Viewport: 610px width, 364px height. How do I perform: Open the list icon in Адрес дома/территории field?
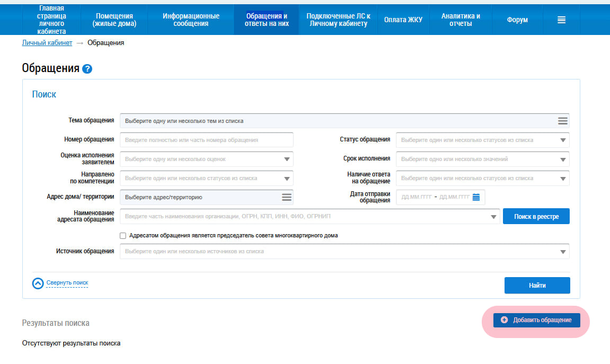286,197
